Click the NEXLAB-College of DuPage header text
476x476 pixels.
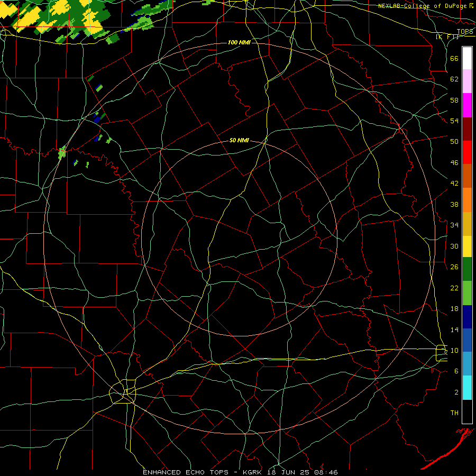pyautogui.click(x=422, y=6)
